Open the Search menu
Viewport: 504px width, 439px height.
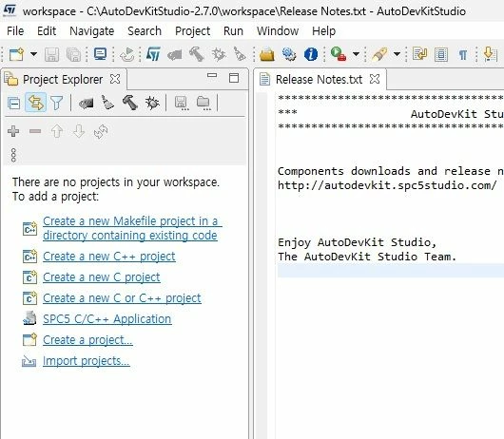point(145,31)
